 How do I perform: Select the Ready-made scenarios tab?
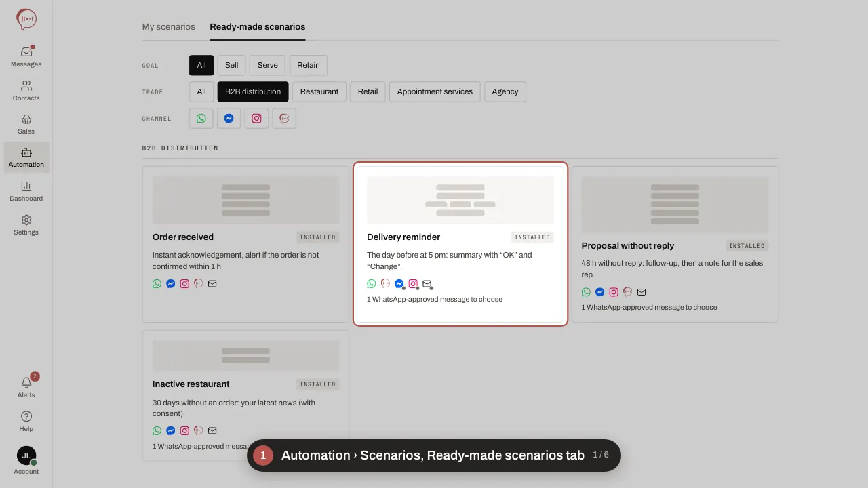(258, 27)
